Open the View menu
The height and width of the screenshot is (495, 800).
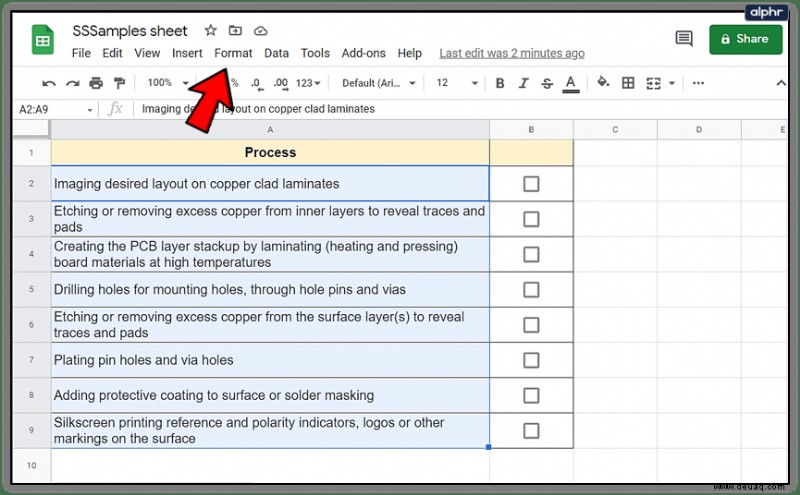coord(147,53)
